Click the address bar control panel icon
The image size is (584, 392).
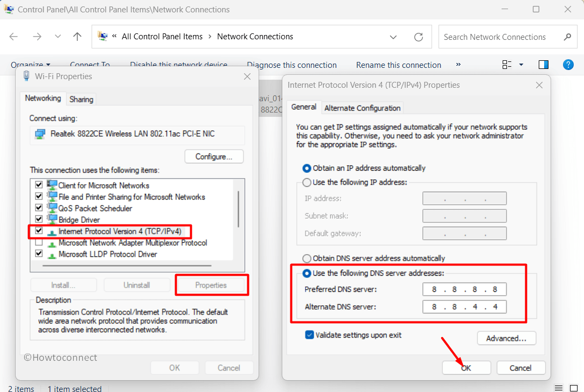[103, 36]
